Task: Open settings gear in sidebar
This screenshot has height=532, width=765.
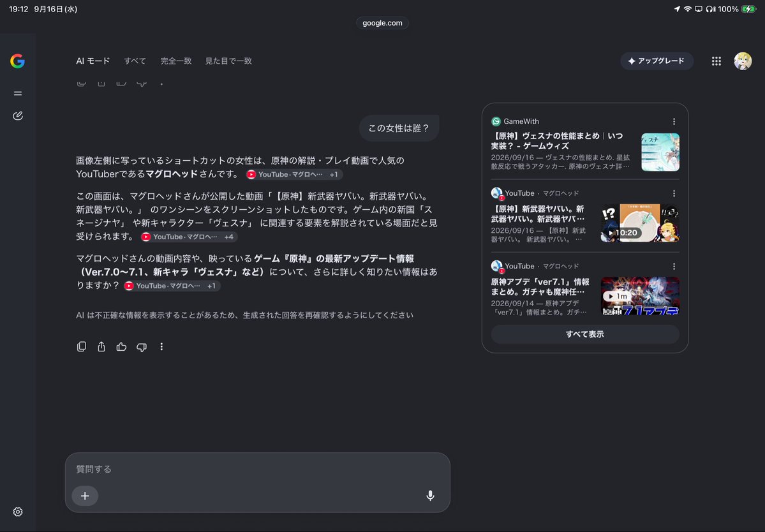Action: tap(18, 512)
